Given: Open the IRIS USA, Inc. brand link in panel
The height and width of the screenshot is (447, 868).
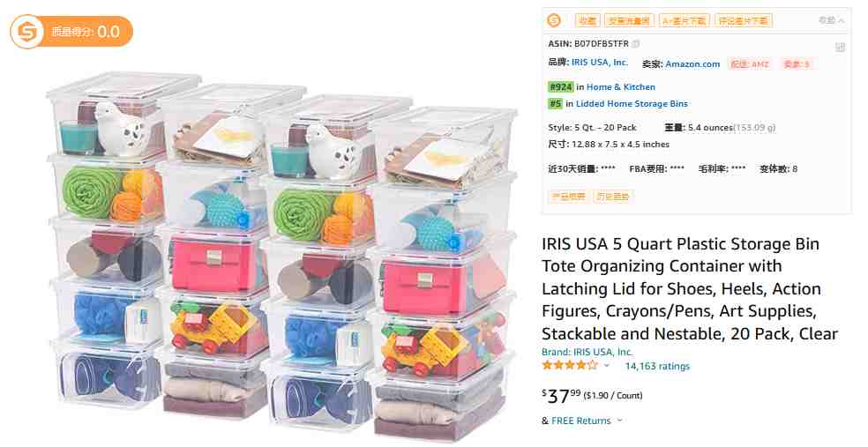Looking at the screenshot, I should (x=600, y=63).
